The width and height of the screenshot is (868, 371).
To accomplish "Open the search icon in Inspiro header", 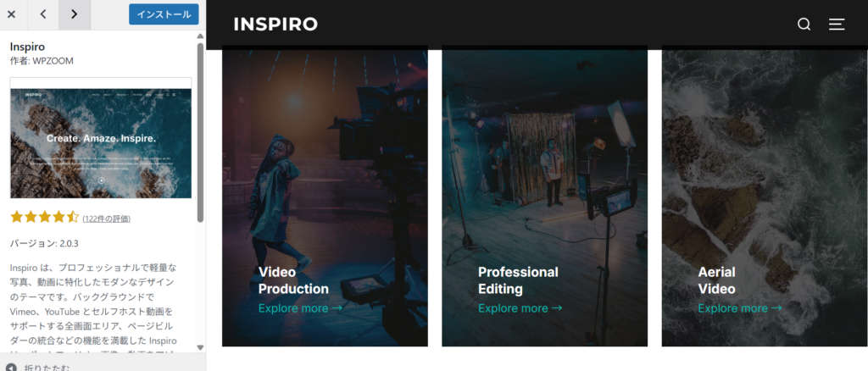I will tap(804, 25).
